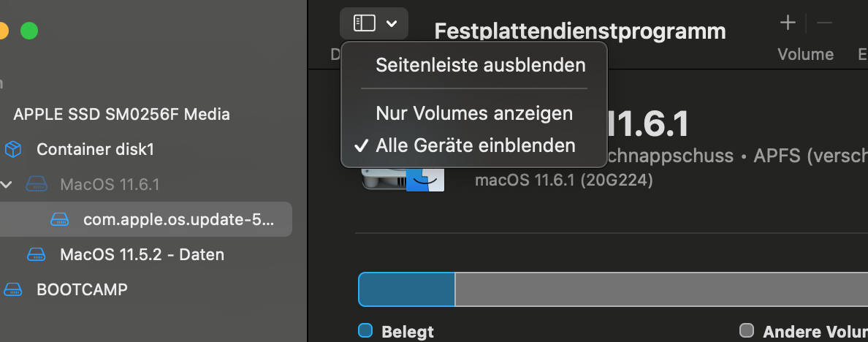This screenshot has height=342, width=868.
Task: Select APPLE SSD SM0256F Media in sidebar
Action: [x=121, y=114]
